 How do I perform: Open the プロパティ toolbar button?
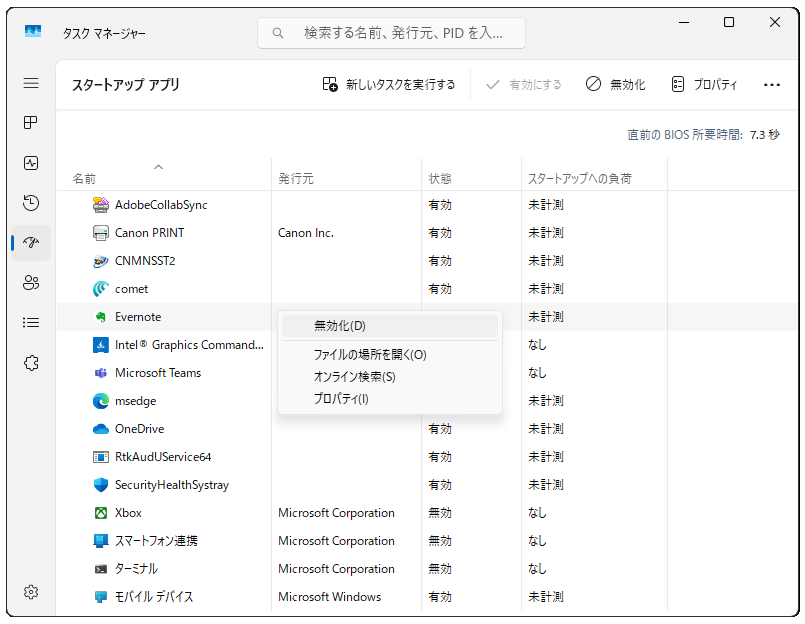pyautogui.click(x=704, y=85)
